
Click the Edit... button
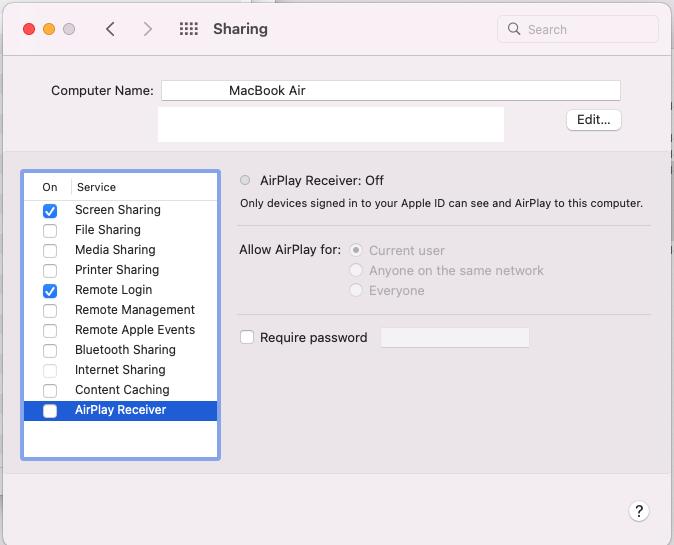pyautogui.click(x=594, y=120)
